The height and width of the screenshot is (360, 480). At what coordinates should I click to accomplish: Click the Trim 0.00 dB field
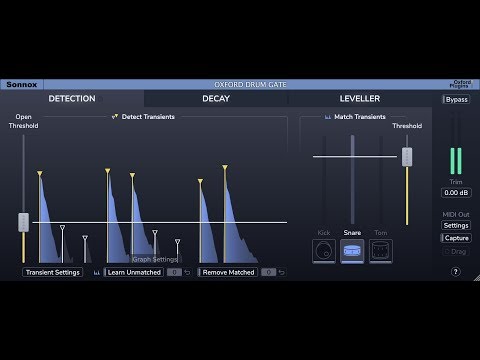(x=456, y=193)
